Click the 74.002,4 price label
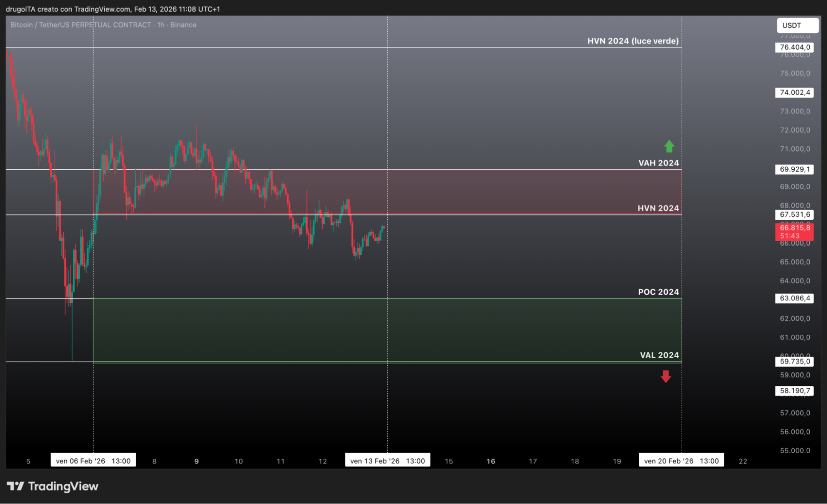Image resolution: width=827 pixels, height=504 pixels. pos(795,92)
